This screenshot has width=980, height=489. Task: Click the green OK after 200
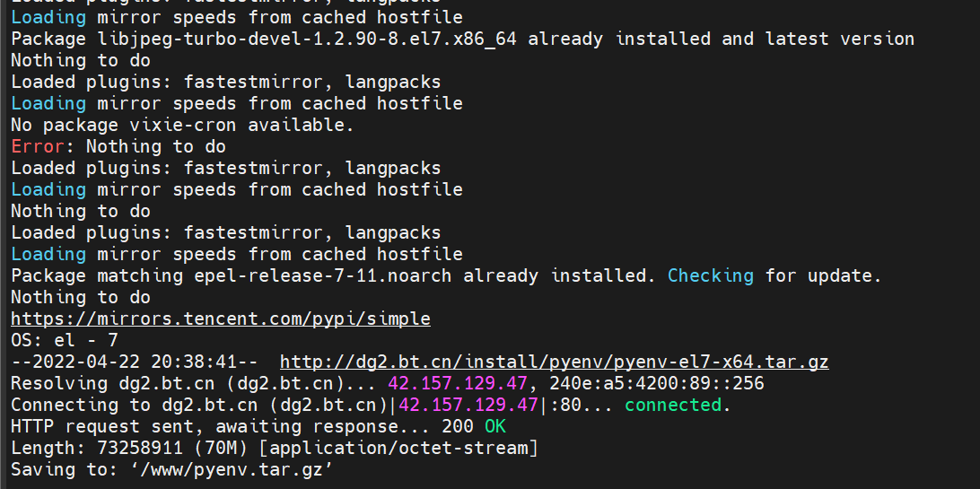(x=495, y=426)
